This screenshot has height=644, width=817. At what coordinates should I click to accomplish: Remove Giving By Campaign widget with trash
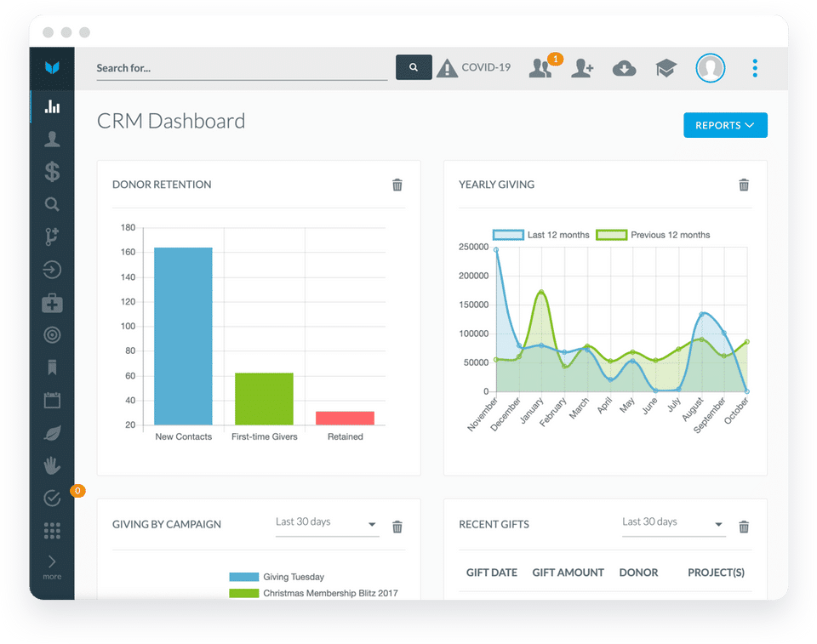point(397,527)
